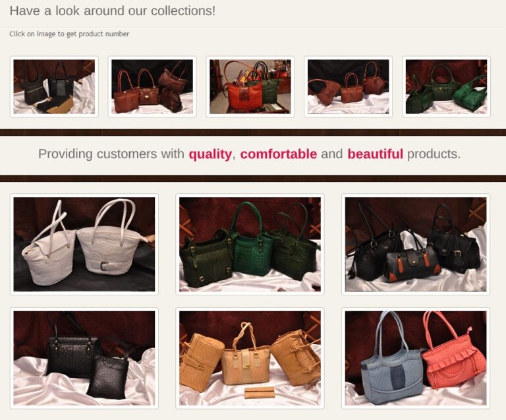The image size is (506, 420).
Task: Click the blue ostrich handbag
Action: pyautogui.click(x=392, y=365)
